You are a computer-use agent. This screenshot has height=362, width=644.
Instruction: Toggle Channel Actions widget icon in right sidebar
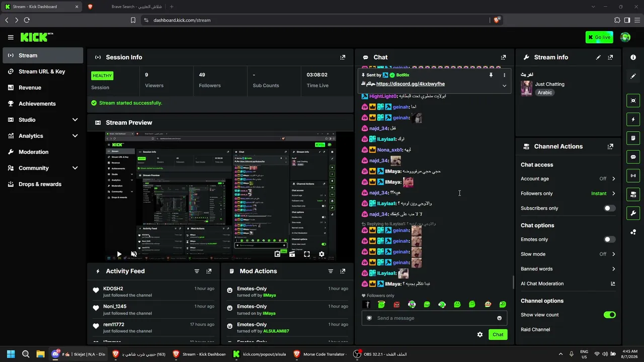pos(633,194)
